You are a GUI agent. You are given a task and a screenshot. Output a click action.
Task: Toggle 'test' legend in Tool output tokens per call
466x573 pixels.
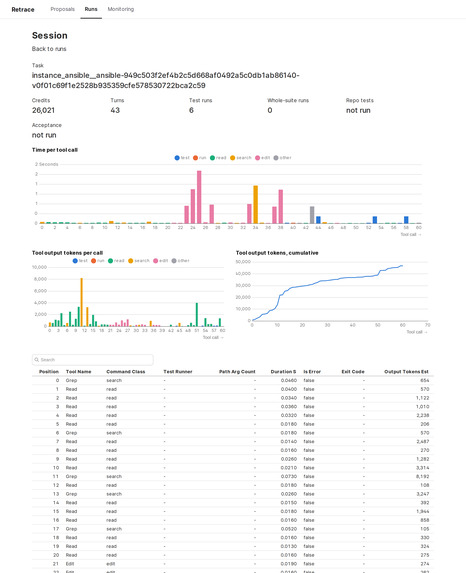pos(80,261)
